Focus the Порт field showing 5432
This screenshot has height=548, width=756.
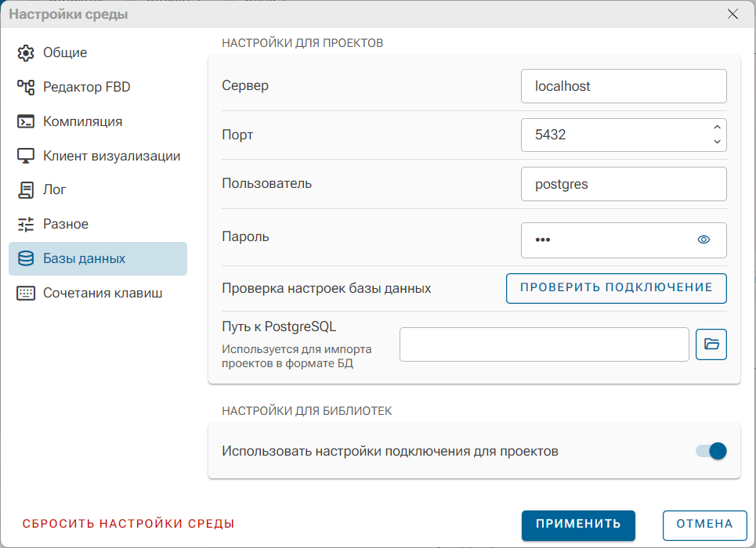[x=624, y=135]
